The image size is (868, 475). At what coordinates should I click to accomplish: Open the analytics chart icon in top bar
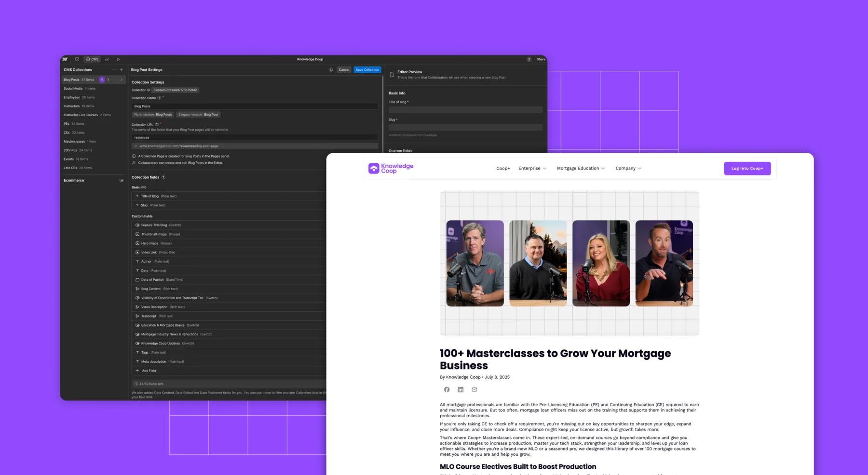pos(107,59)
